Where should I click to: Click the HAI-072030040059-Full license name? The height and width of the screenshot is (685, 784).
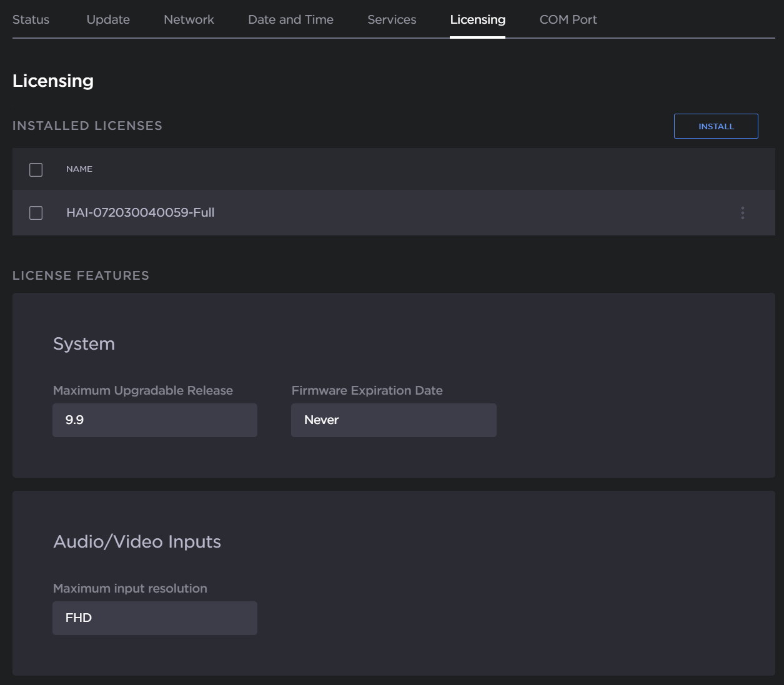point(140,212)
